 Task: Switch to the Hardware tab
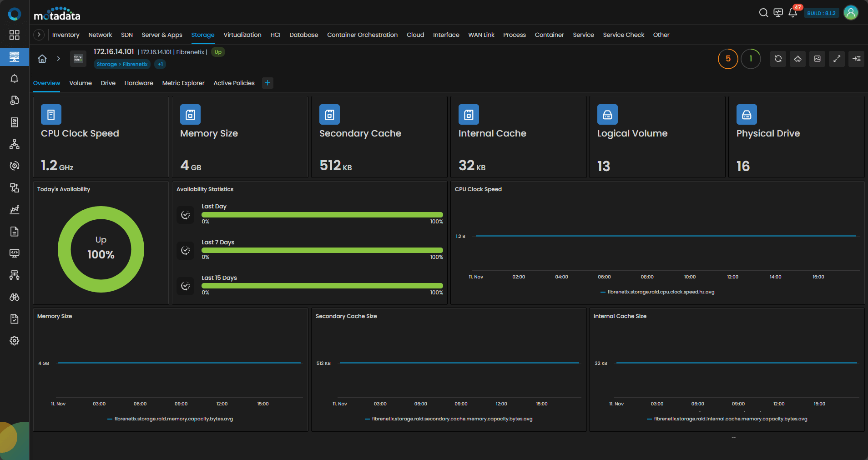tap(139, 83)
